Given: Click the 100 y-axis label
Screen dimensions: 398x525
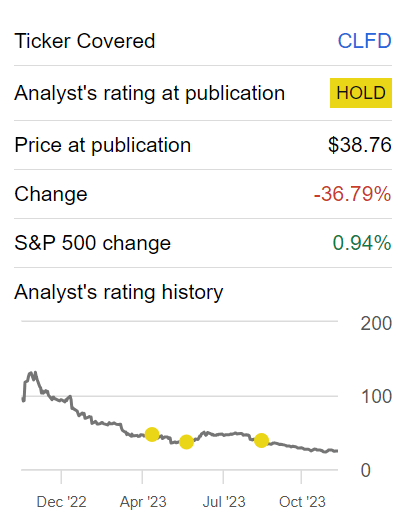Looking at the screenshot, I should point(376,396).
